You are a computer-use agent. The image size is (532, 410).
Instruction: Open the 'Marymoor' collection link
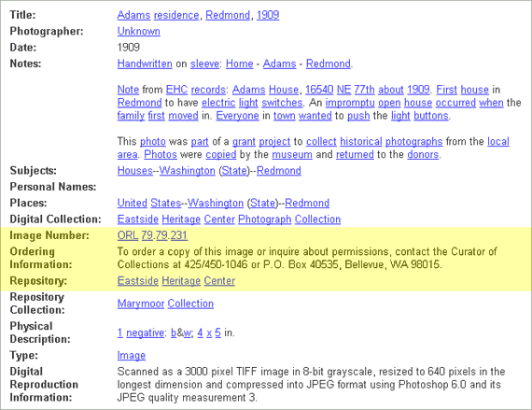140,304
